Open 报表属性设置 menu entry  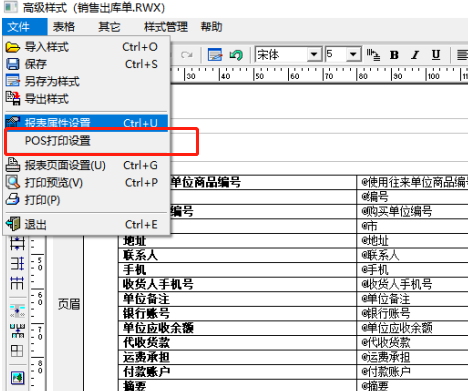86,122
